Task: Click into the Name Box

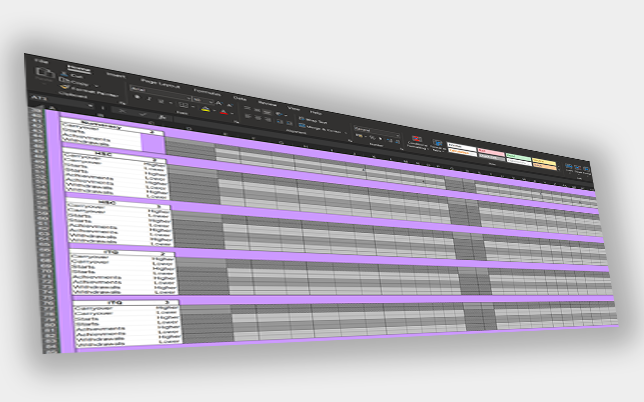Action: [x=60, y=101]
